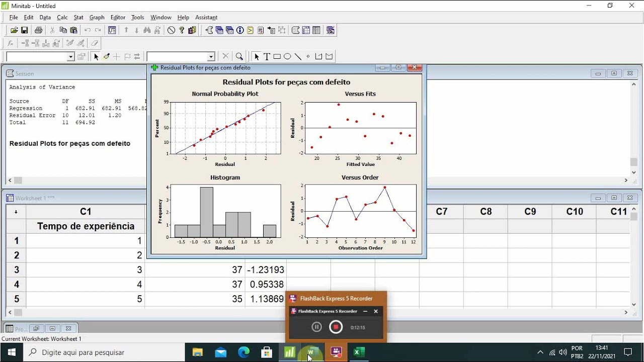Click cell containing -1.23193

coord(265,270)
